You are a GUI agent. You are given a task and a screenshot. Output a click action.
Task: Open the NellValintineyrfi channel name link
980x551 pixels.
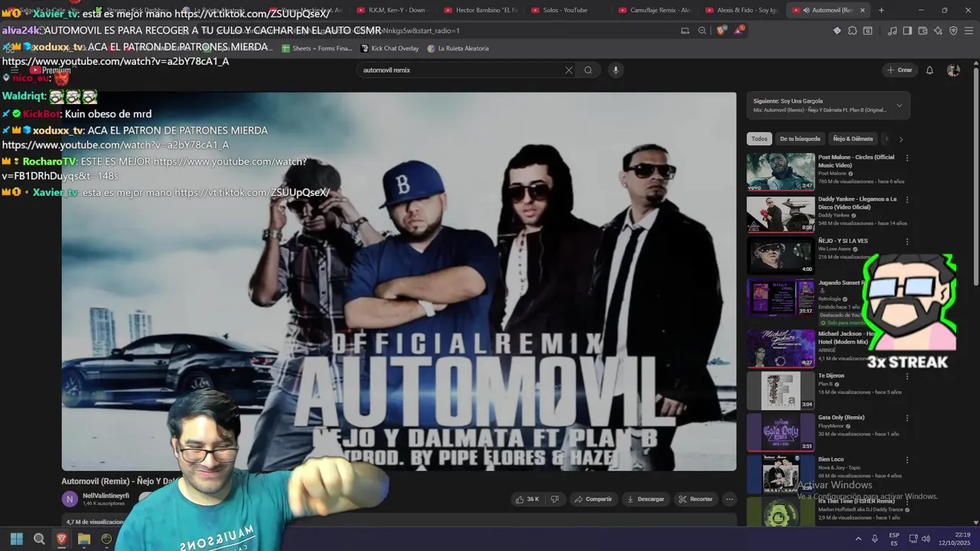106,496
